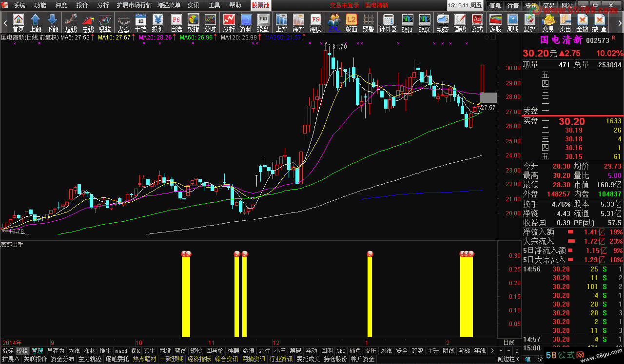Select the 指标 indicator tab
Screen dimensions: 624x364
coord(8,350)
